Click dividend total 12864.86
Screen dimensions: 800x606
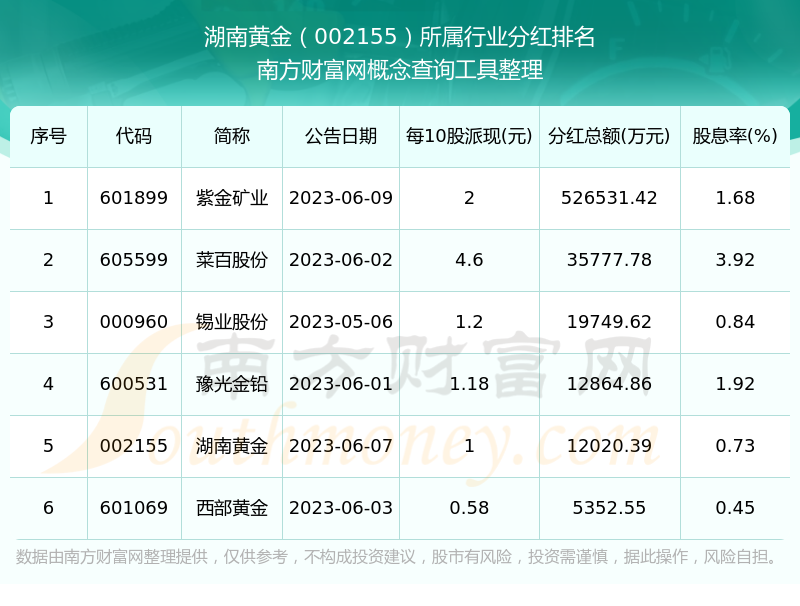tap(609, 384)
